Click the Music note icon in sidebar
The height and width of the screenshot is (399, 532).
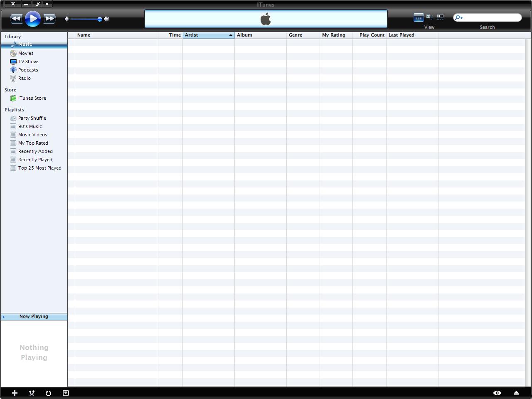click(13, 44)
